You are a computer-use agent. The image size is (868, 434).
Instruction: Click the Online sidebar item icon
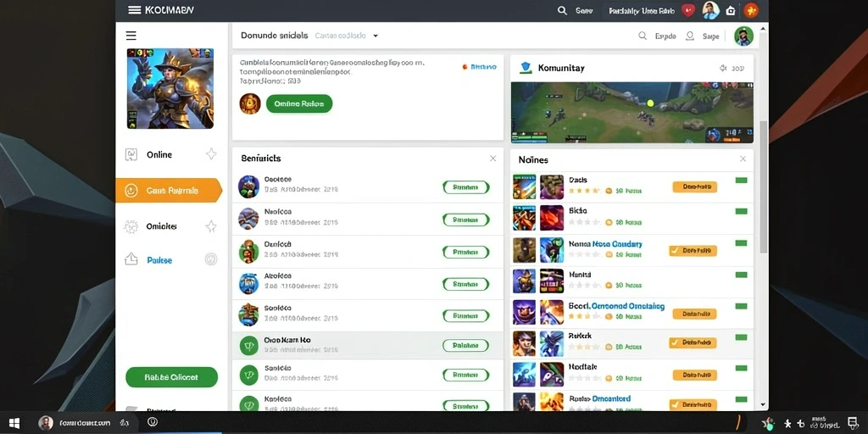click(131, 154)
